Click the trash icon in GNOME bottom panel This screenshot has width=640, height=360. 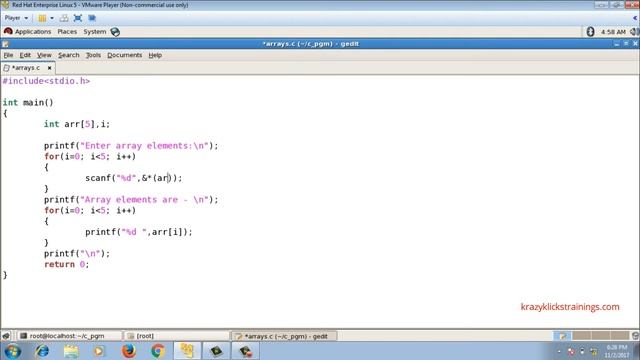click(635, 336)
